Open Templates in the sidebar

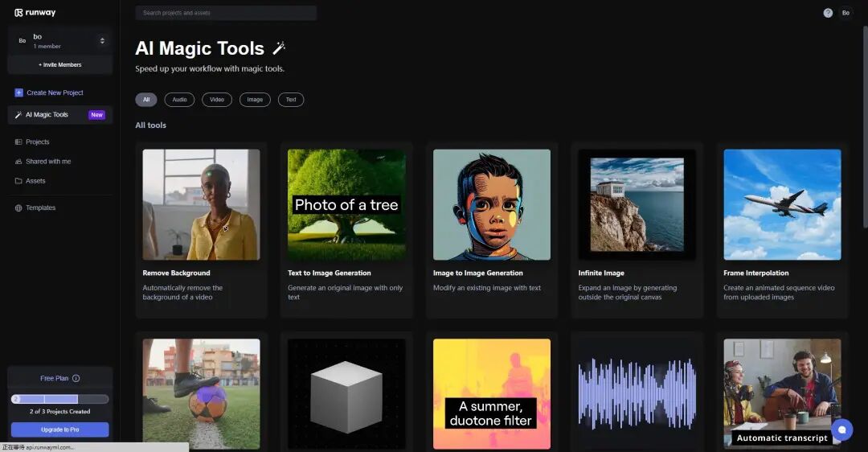tap(35, 208)
